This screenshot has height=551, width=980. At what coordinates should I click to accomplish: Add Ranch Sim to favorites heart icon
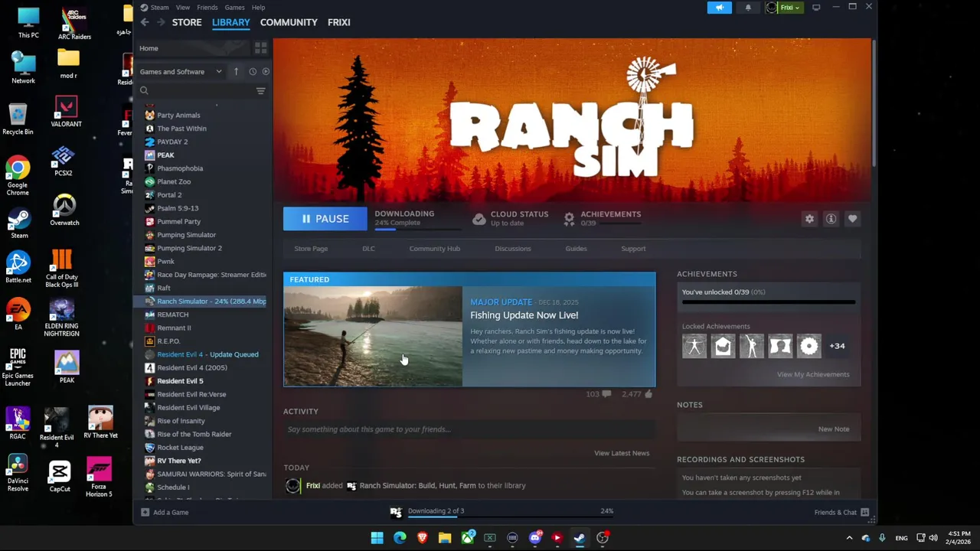click(x=852, y=219)
